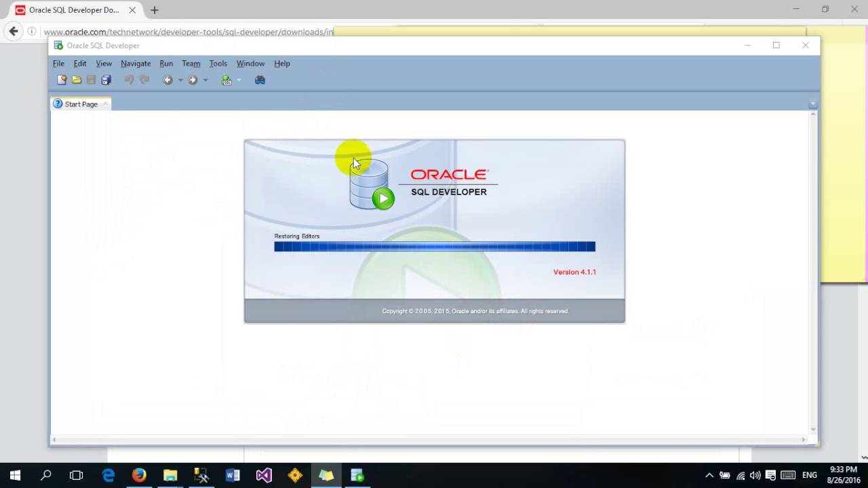The height and width of the screenshot is (488, 868).
Task: Click the Oracle SQL Developer title bar icon
Action: [59, 45]
